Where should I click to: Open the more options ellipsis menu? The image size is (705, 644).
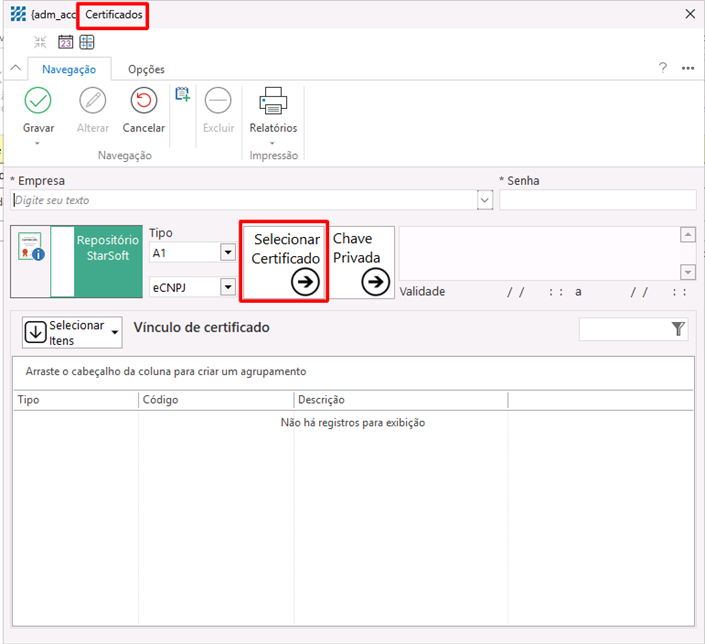tap(688, 68)
